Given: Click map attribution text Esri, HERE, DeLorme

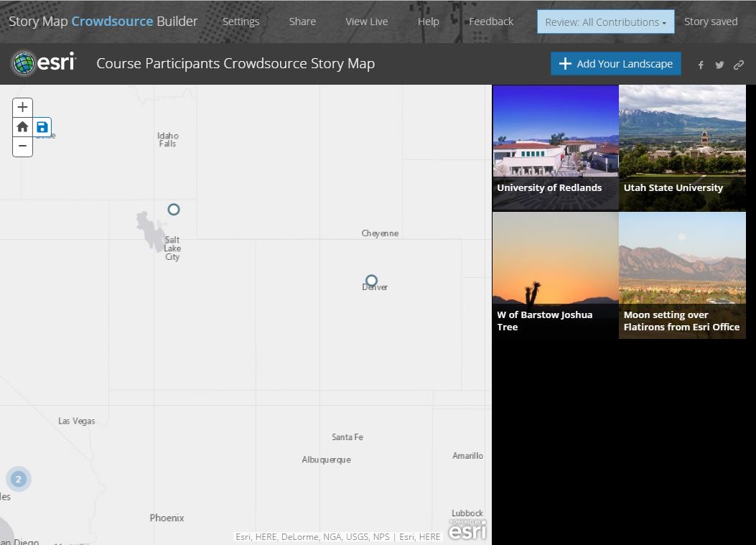Looking at the screenshot, I should coord(337,537).
